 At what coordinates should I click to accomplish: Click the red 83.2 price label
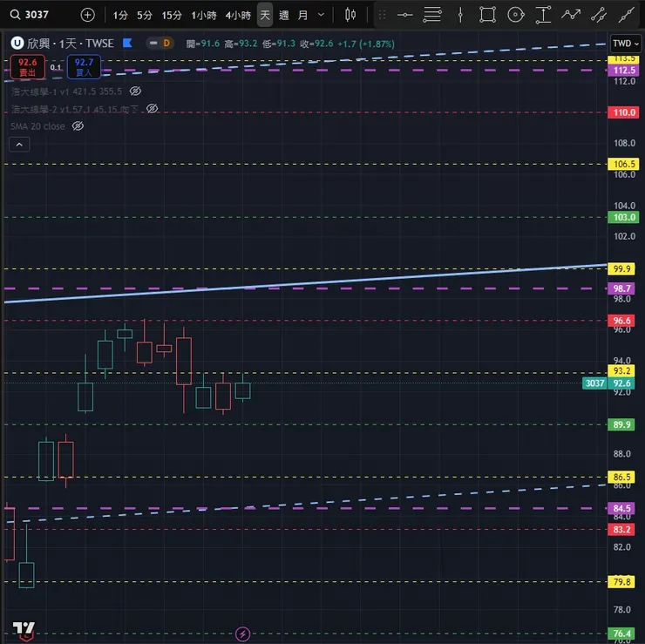(621, 529)
